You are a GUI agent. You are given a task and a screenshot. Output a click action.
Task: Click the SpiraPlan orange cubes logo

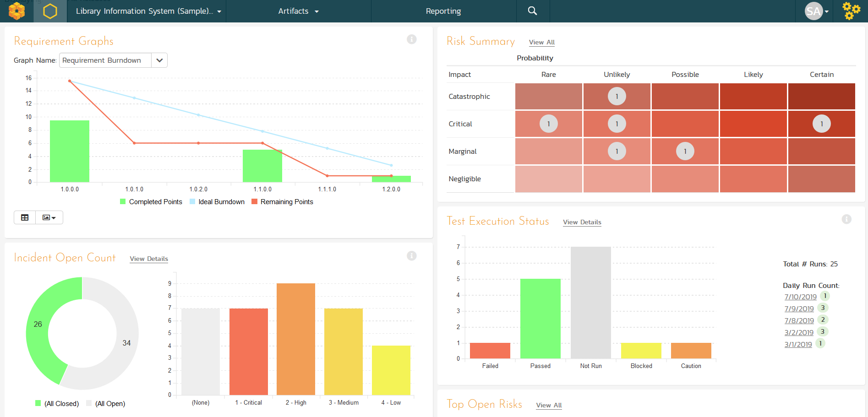(16, 11)
